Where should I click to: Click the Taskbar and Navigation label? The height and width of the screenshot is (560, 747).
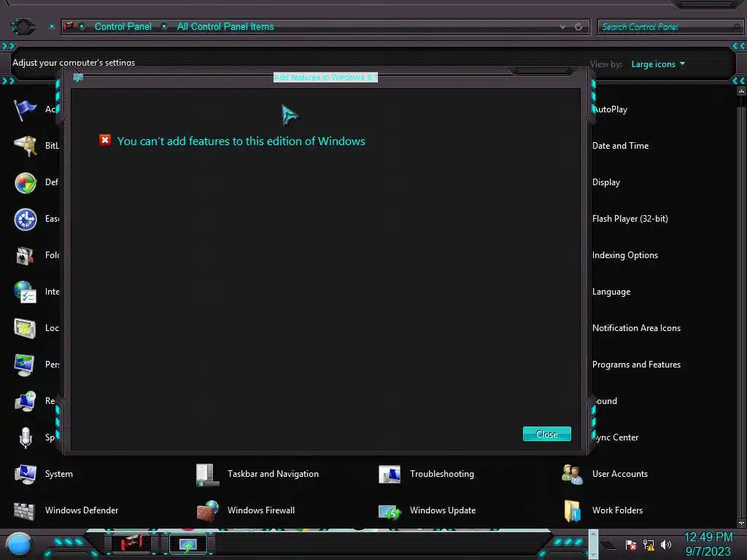[x=273, y=474]
